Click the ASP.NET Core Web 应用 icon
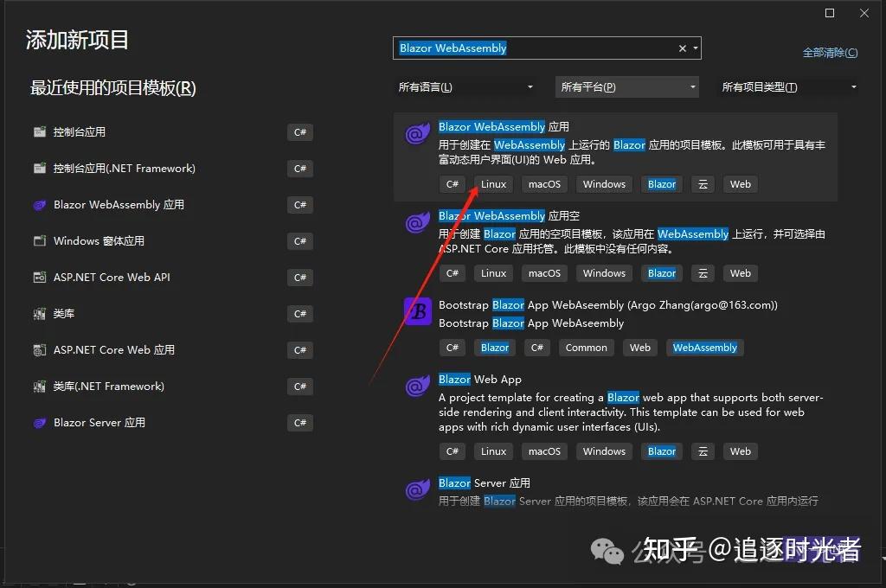Screen dimensions: 886x588 pos(40,350)
